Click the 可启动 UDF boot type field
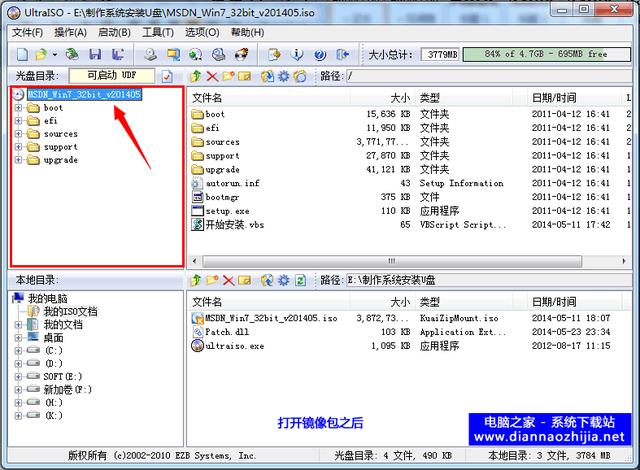The height and width of the screenshot is (470, 640). pyautogui.click(x=112, y=75)
